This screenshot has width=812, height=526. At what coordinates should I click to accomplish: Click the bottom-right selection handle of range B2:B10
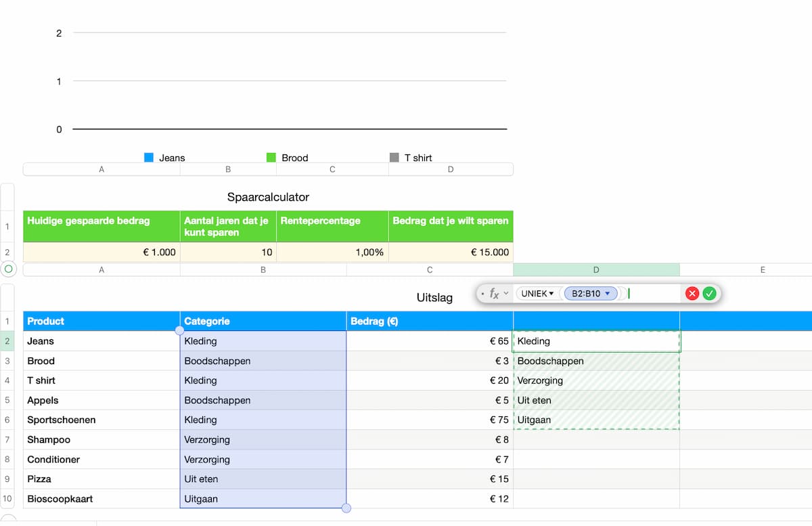coord(346,508)
